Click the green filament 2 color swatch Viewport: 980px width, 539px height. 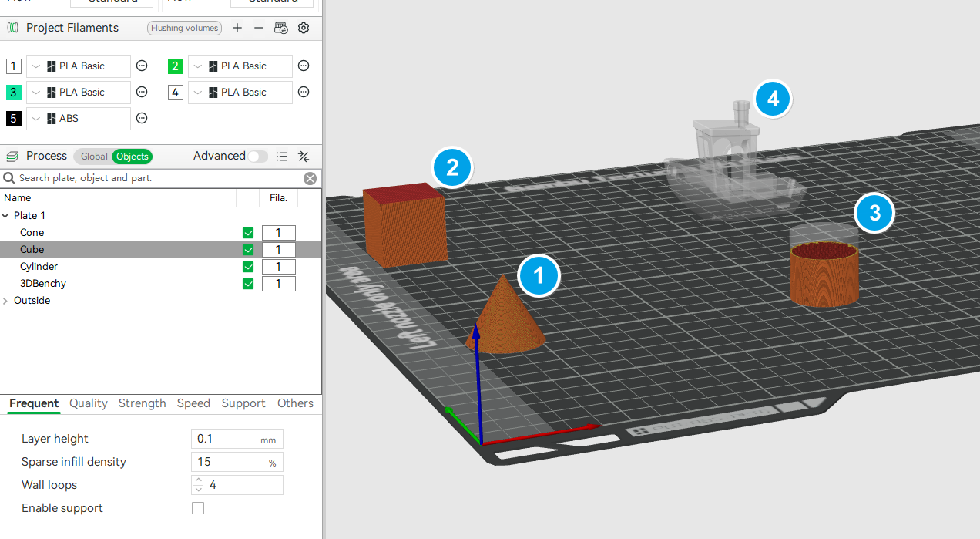pyautogui.click(x=176, y=66)
